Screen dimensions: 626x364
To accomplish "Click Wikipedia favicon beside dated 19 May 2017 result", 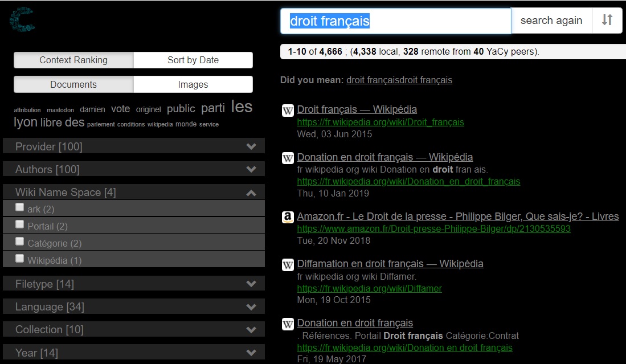I will (x=288, y=324).
